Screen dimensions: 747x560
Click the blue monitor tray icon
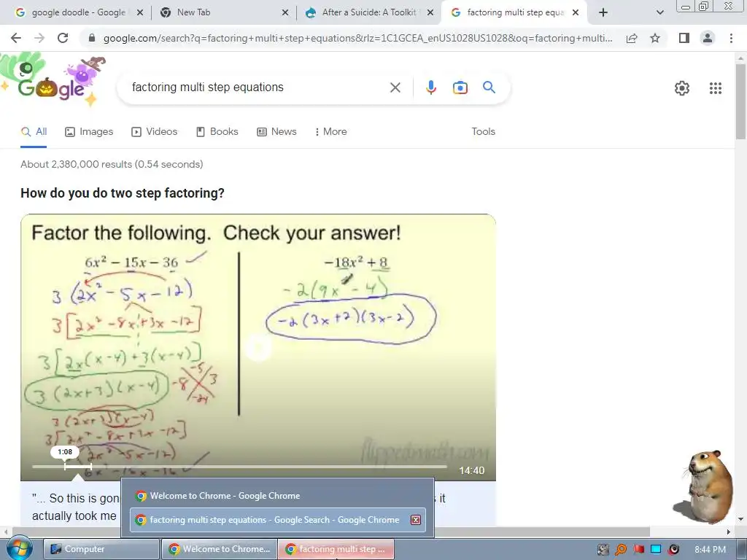click(x=656, y=550)
